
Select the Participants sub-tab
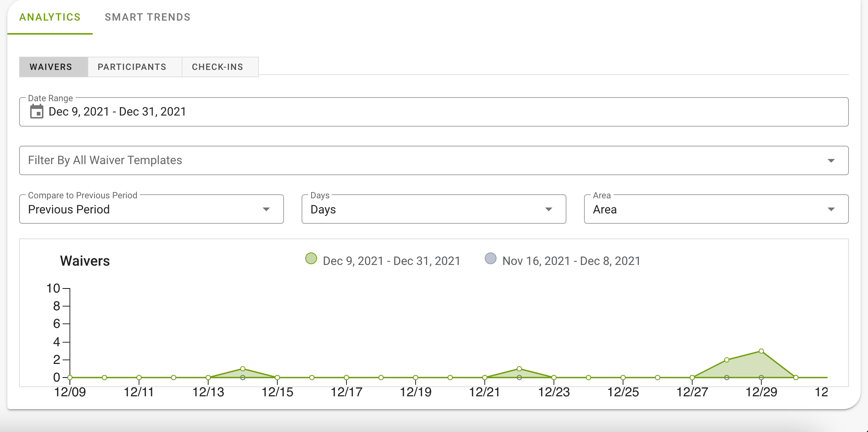pyautogui.click(x=135, y=67)
